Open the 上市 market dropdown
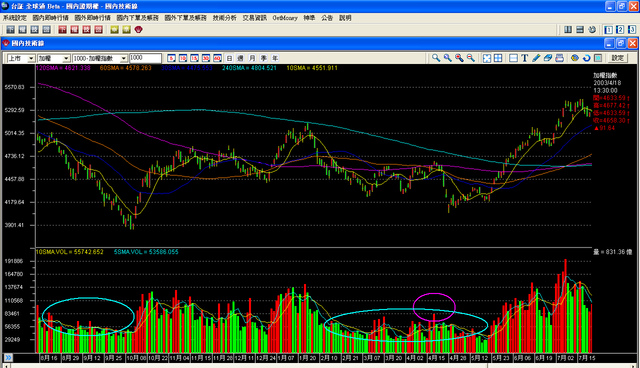 21,58
